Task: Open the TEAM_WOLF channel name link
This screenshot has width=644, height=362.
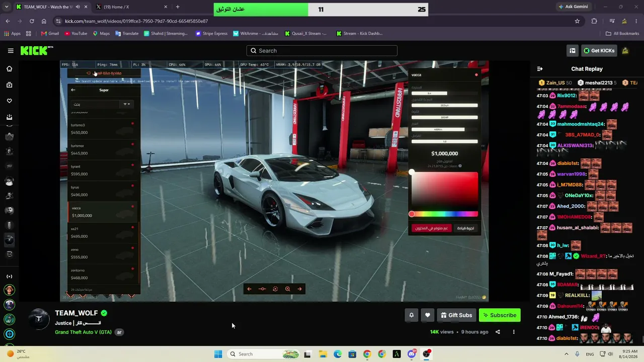Action: (x=76, y=313)
